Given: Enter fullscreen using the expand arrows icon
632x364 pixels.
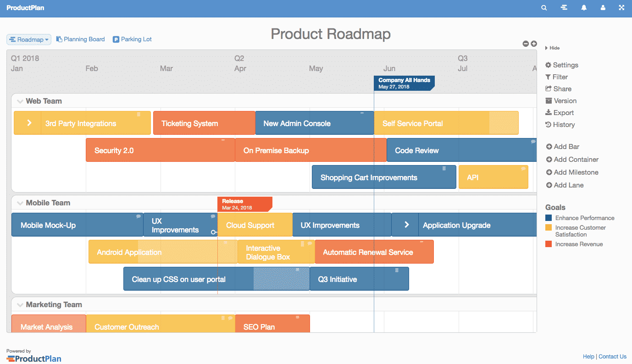Looking at the screenshot, I should pos(621,7).
